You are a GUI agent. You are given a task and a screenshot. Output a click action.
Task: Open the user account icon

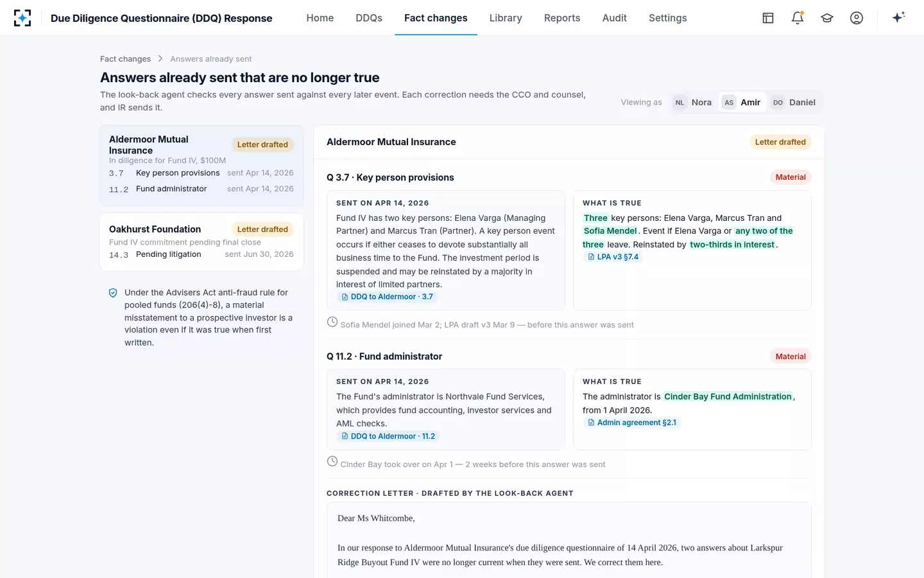[857, 18]
